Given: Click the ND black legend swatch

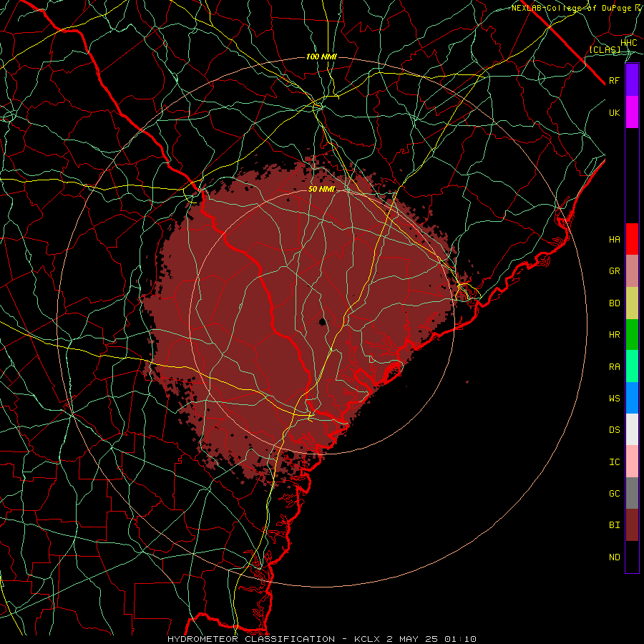Looking at the screenshot, I should [x=632, y=557].
